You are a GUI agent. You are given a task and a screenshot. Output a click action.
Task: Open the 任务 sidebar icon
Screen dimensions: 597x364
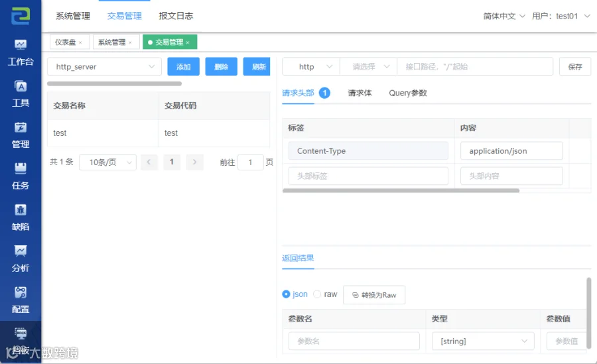tap(21, 168)
